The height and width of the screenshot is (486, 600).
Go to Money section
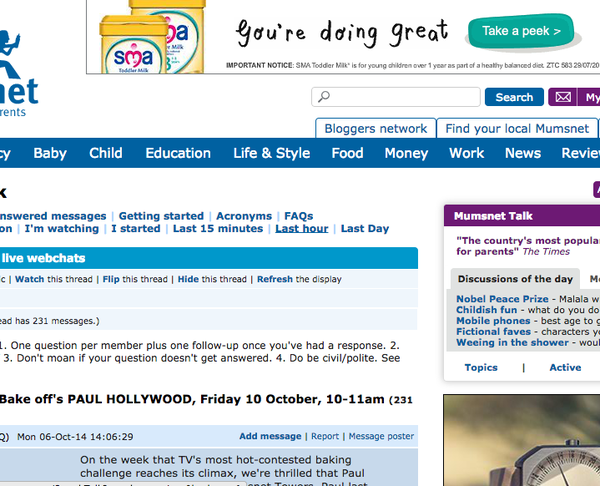coord(406,153)
